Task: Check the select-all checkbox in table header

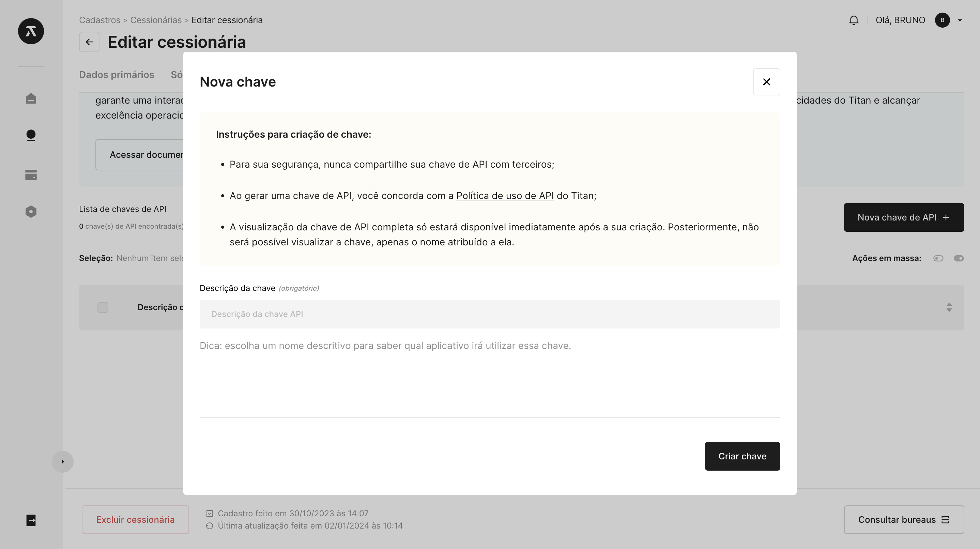Action: point(103,307)
